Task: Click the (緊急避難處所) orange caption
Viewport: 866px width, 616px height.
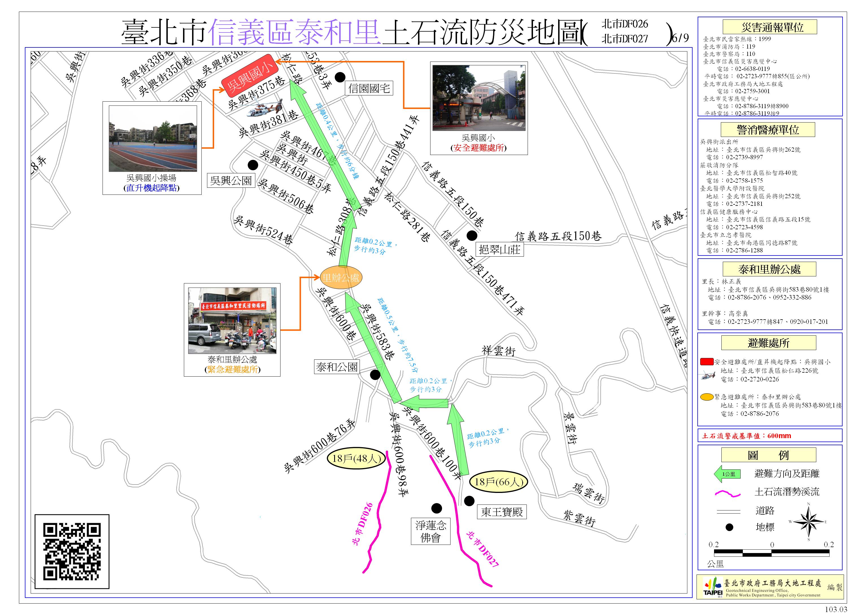Action: pos(232,370)
